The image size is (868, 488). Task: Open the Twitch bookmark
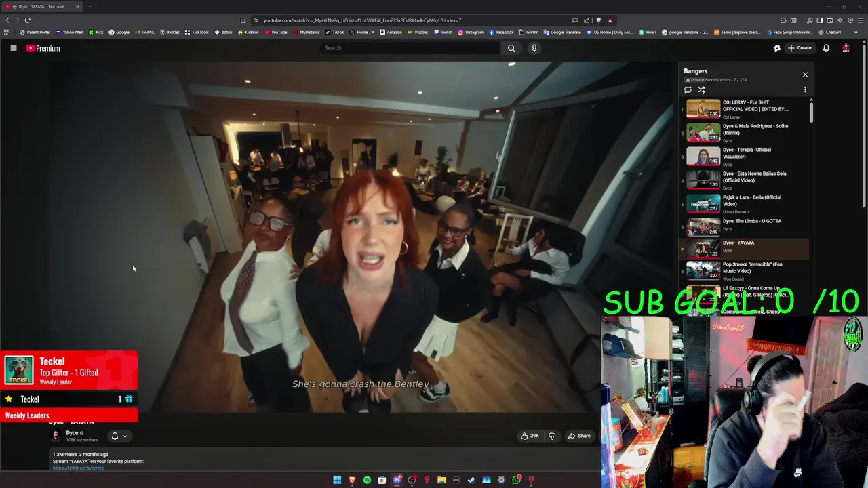[443, 32]
